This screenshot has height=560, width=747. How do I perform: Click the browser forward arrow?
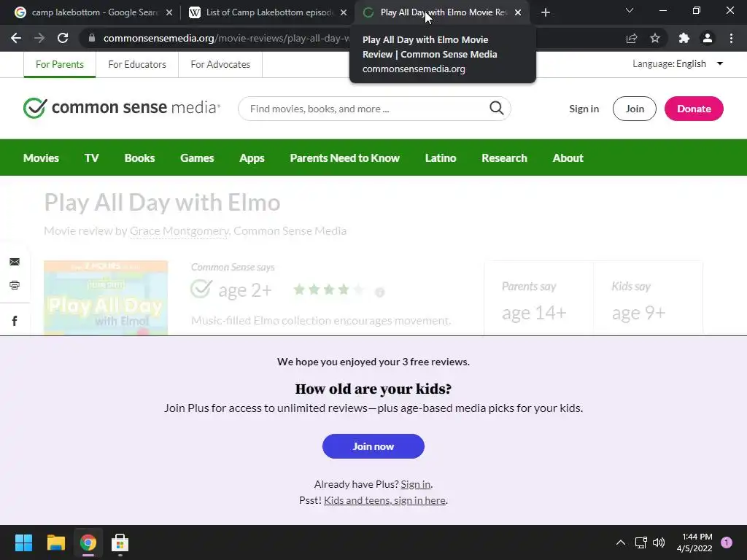[x=39, y=38]
